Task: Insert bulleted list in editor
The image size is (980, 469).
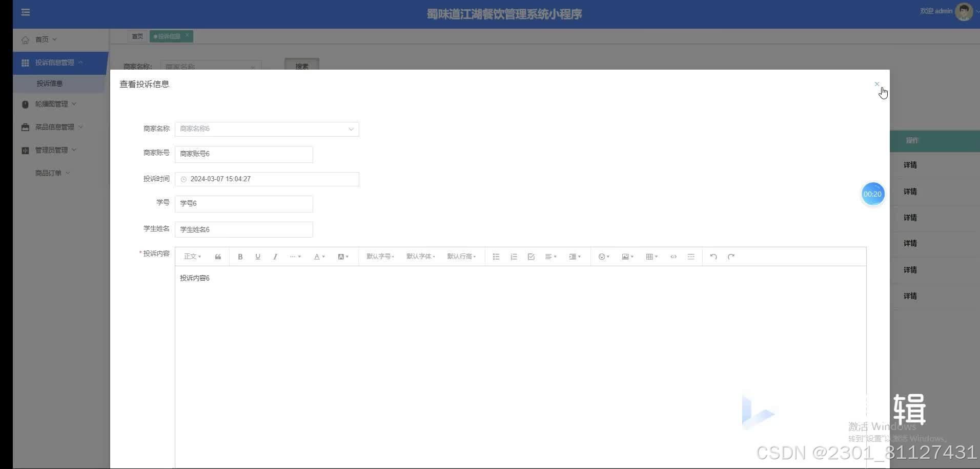Action: [496, 257]
